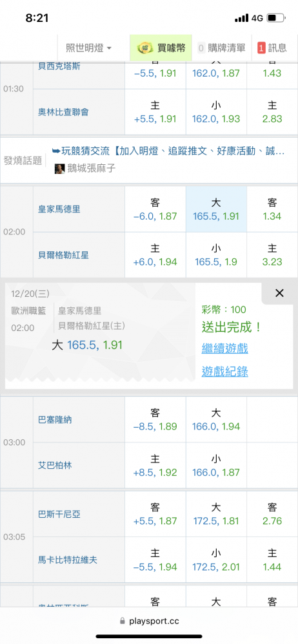Click the 繼續遊戲 link
Screen dimensions: 298x644
(x=224, y=348)
